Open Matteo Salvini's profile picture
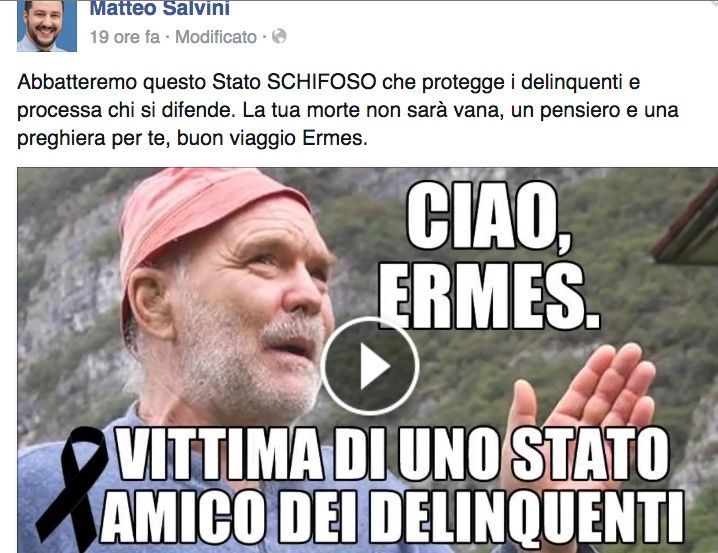The image size is (718, 553). [47, 26]
